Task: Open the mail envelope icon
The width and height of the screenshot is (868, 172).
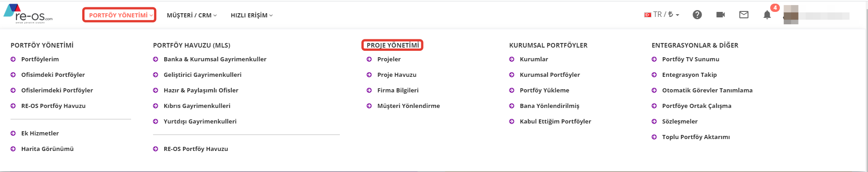Action: [x=744, y=15]
